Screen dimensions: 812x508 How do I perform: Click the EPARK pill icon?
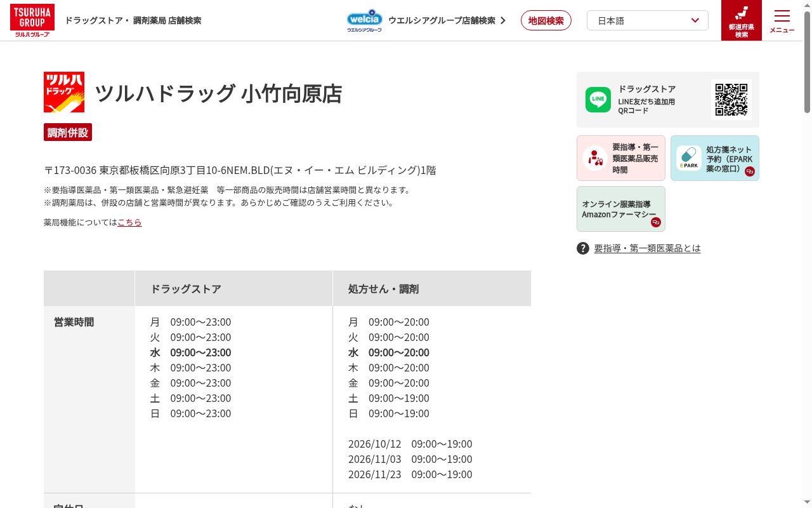[689, 158]
